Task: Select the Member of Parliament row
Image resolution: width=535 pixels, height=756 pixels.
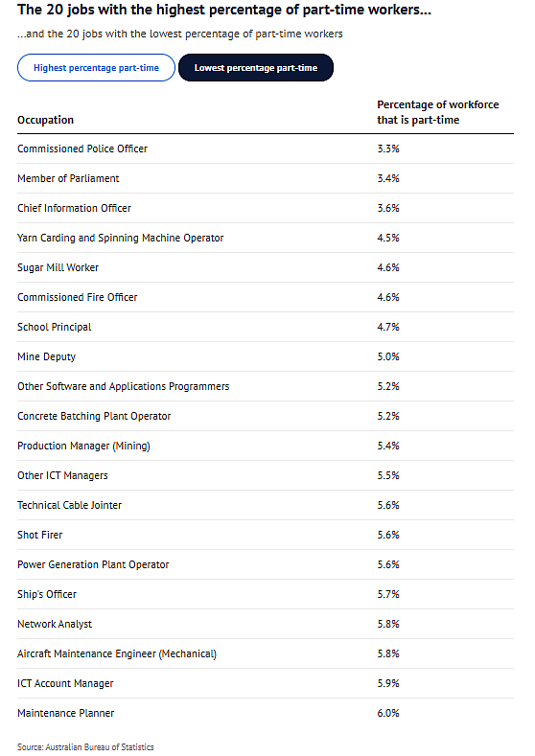Action: pos(266,178)
